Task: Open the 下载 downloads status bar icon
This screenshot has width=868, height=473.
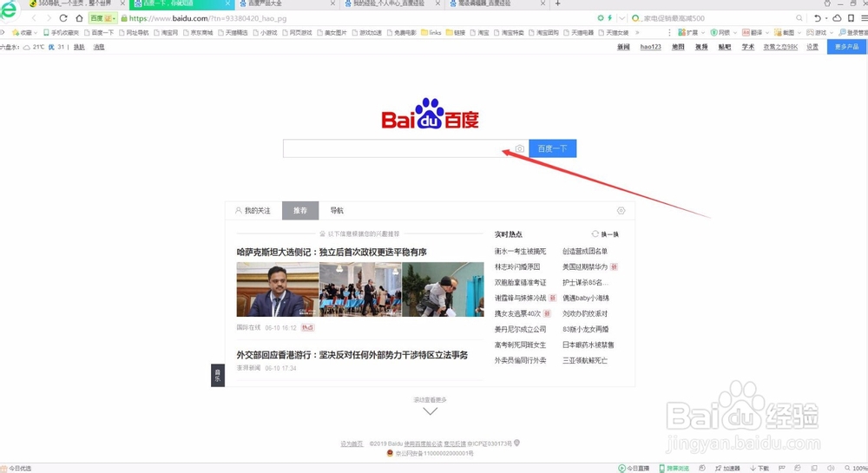Action: pyautogui.click(x=759, y=468)
